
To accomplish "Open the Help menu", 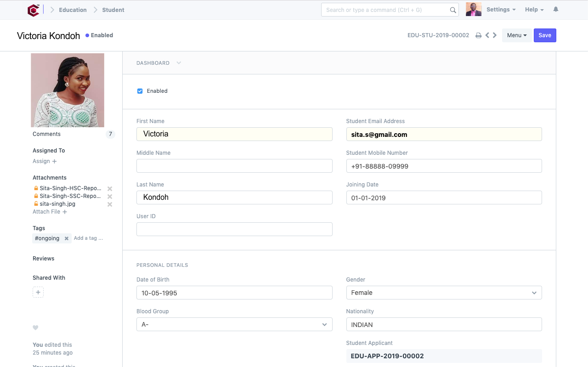I will (534, 10).
